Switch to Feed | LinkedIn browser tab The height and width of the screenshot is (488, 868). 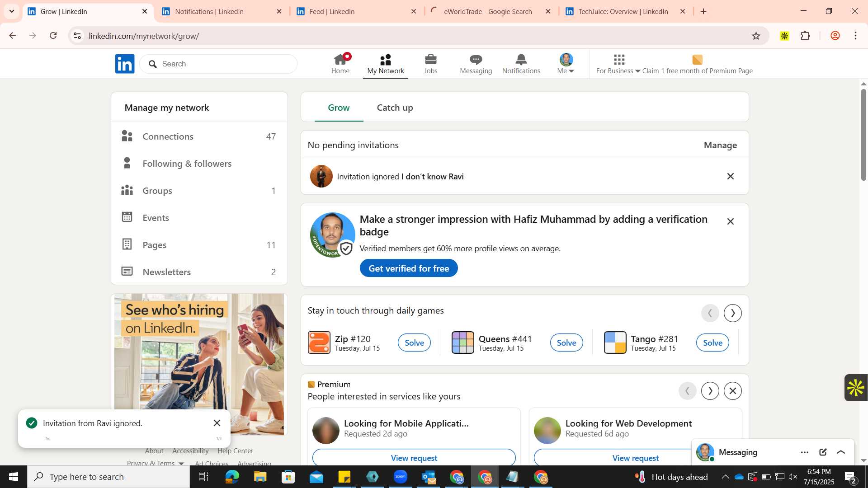pos(356,12)
